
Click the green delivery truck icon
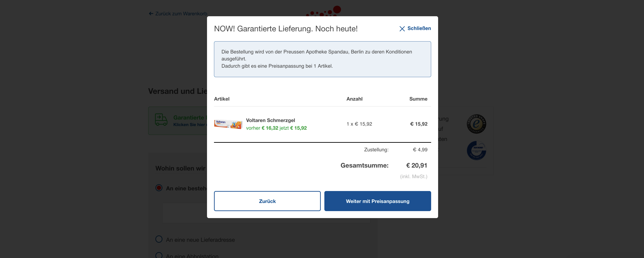[x=161, y=120]
